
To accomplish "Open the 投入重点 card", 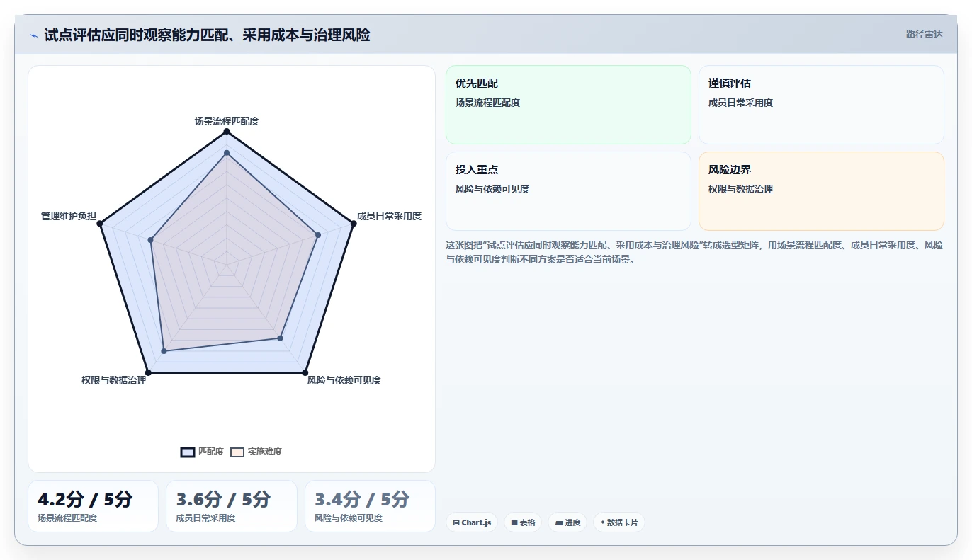I will point(568,191).
